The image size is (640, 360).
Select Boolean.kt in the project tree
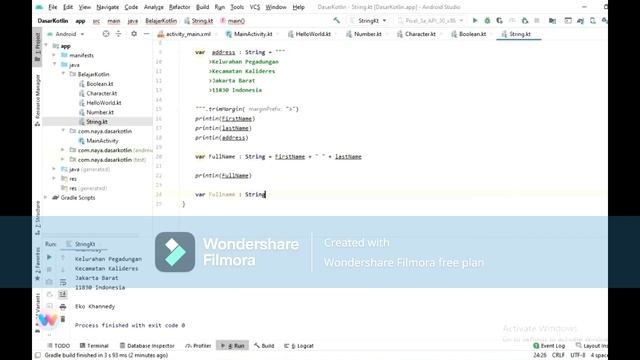coord(100,84)
